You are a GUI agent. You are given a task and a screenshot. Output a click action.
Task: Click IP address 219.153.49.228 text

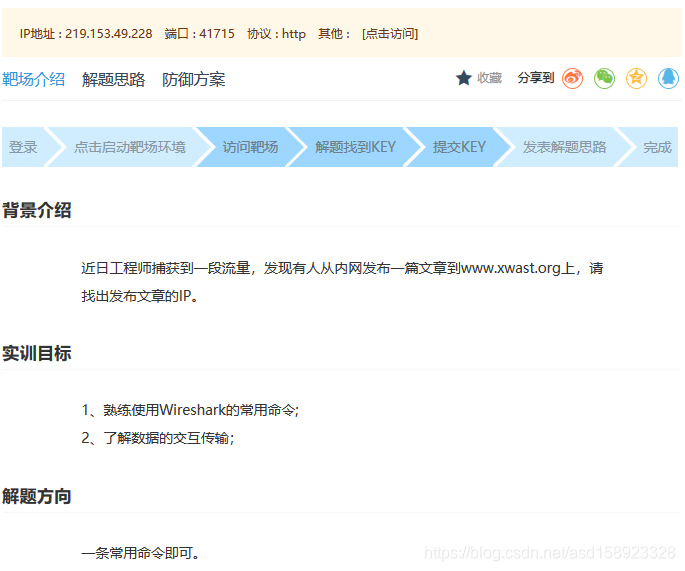pos(109,34)
